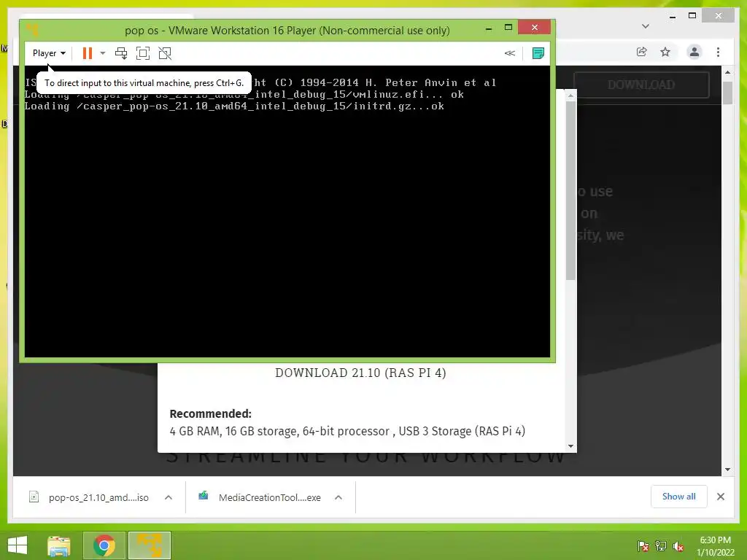Enter VMware full screen mode icon

[x=143, y=53]
